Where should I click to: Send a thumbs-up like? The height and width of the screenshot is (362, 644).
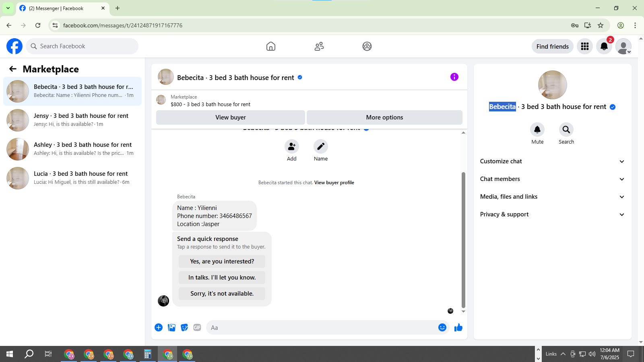[458, 327]
